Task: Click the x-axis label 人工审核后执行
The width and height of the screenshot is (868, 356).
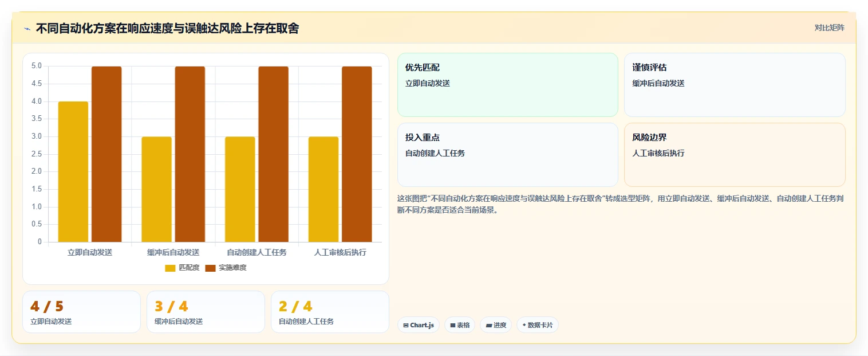Action: click(x=340, y=252)
